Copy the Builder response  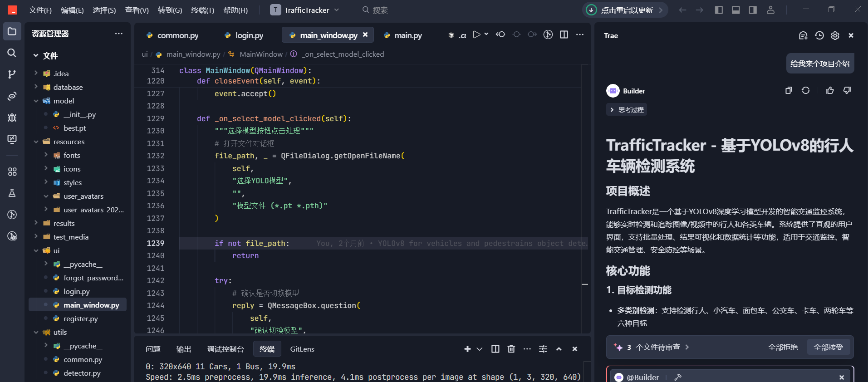pos(789,90)
